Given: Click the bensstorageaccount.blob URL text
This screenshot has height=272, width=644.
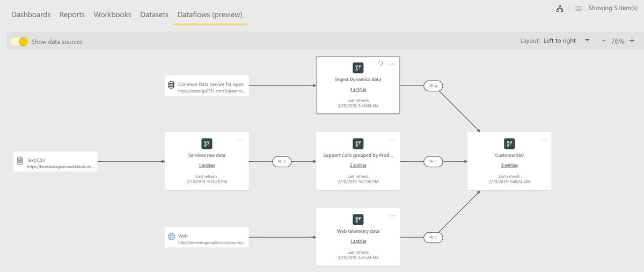Looking at the screenshot, I should (x=61, y=167).
